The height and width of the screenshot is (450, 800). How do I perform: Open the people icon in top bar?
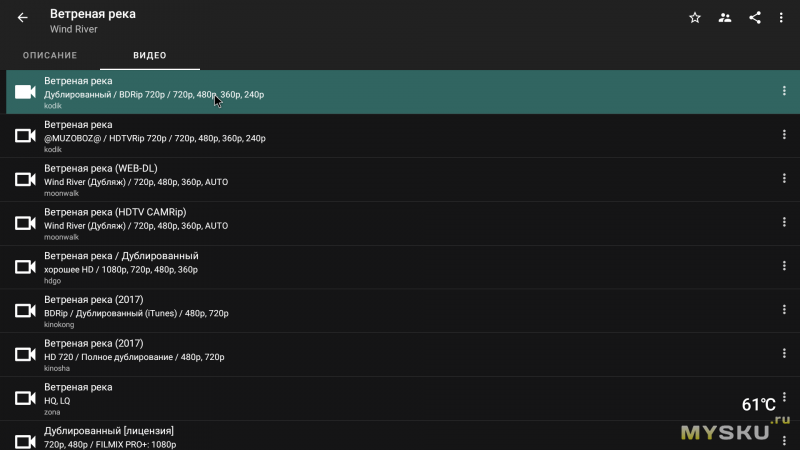click(725, 18)
